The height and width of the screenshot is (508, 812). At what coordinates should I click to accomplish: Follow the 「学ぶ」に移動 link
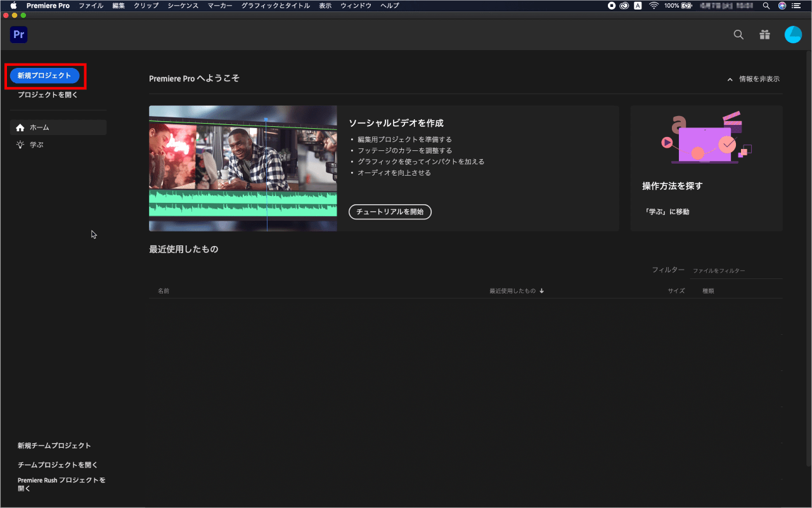[666, 212]
